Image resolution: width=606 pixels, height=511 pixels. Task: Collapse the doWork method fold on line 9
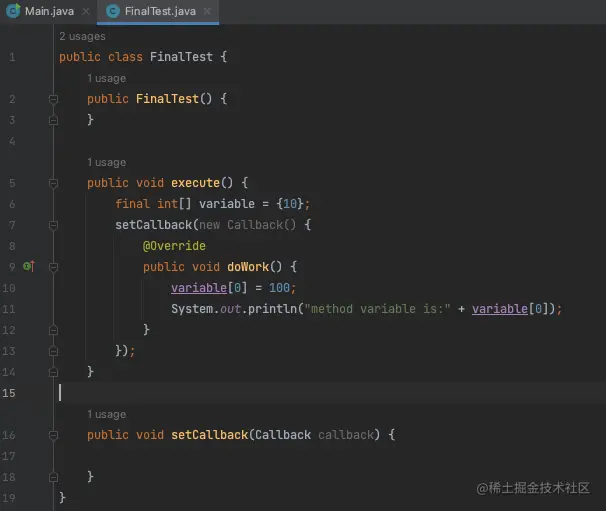click(x=53, y=267)
